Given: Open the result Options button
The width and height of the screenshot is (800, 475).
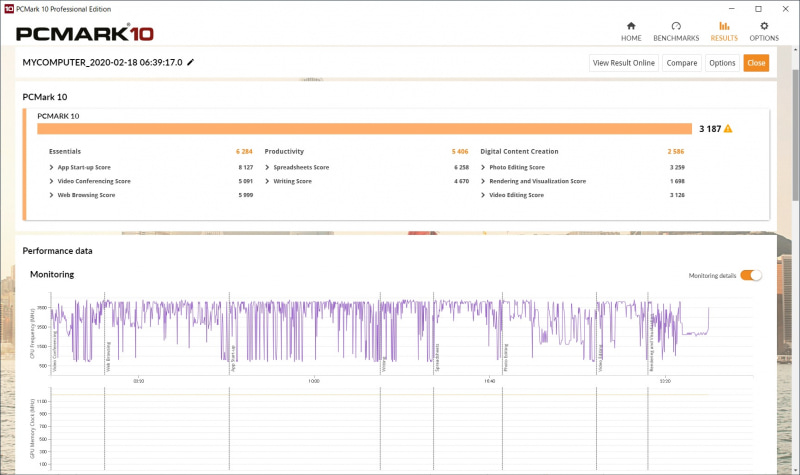Looking at the screenshot, I should [x=722, y=63].
